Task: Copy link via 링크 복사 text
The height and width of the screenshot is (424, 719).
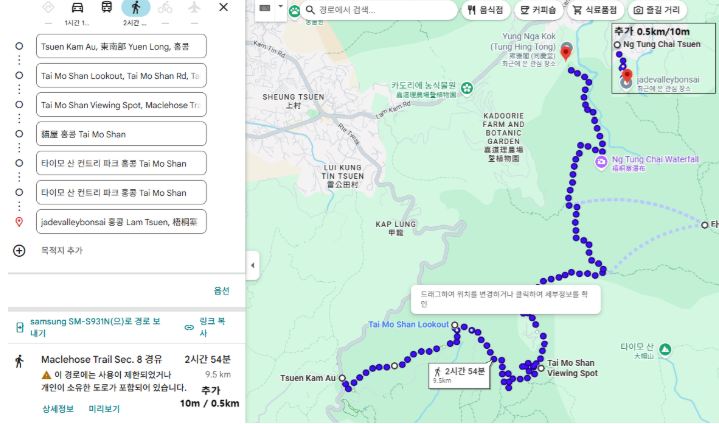Action: [212, 327]
